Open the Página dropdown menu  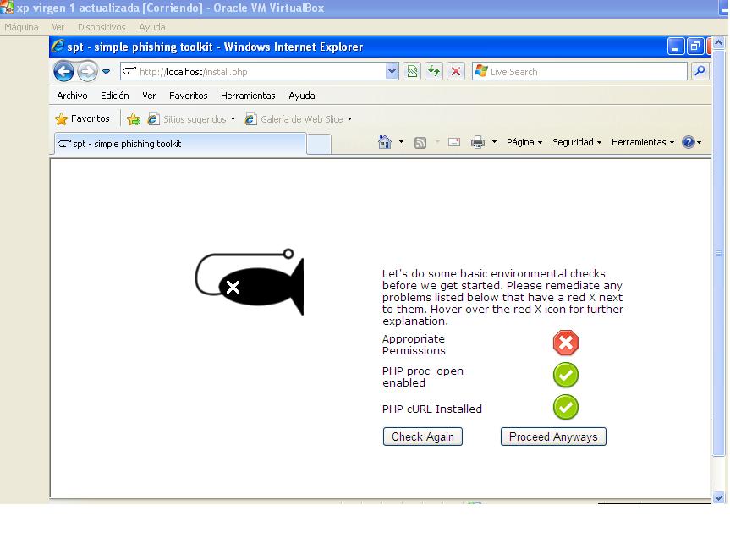[x=524, y=142]
